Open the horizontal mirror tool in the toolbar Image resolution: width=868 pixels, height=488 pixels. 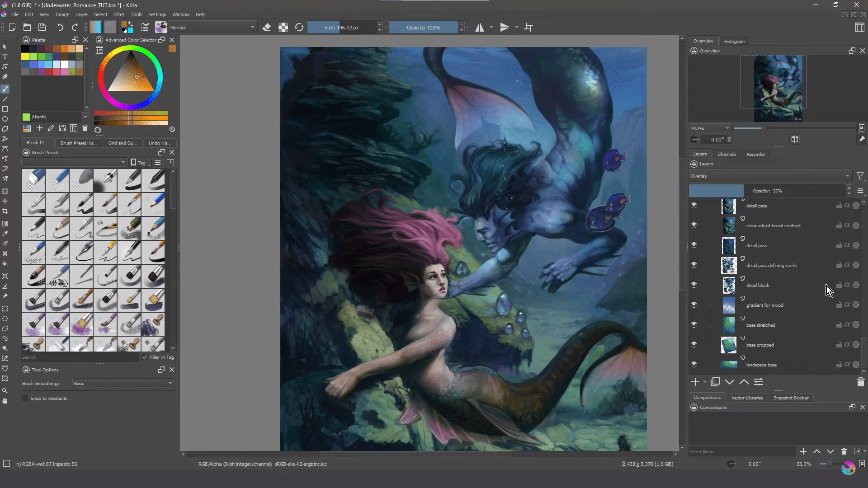coord(479,27)
